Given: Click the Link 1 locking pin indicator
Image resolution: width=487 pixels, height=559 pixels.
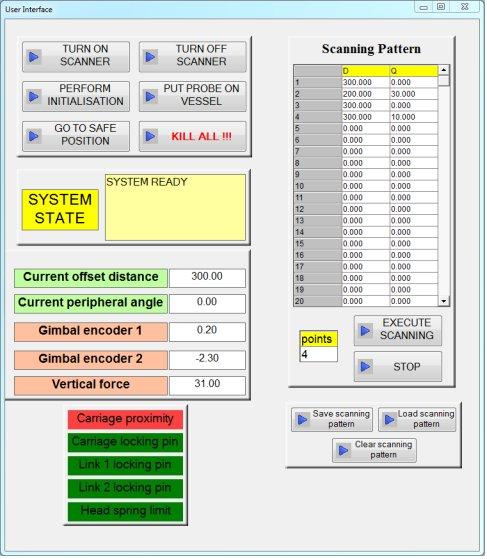Looking at the screenshot, I should pos(125,465).
